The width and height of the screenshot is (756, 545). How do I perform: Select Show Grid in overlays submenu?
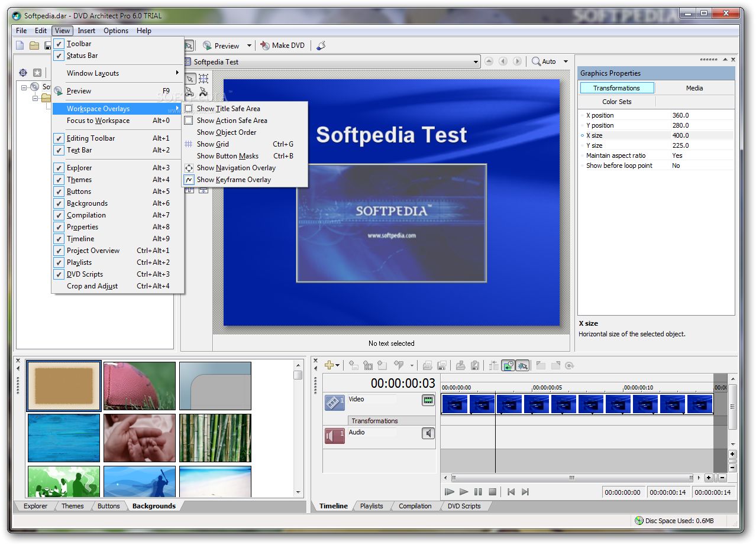(245, 144)
